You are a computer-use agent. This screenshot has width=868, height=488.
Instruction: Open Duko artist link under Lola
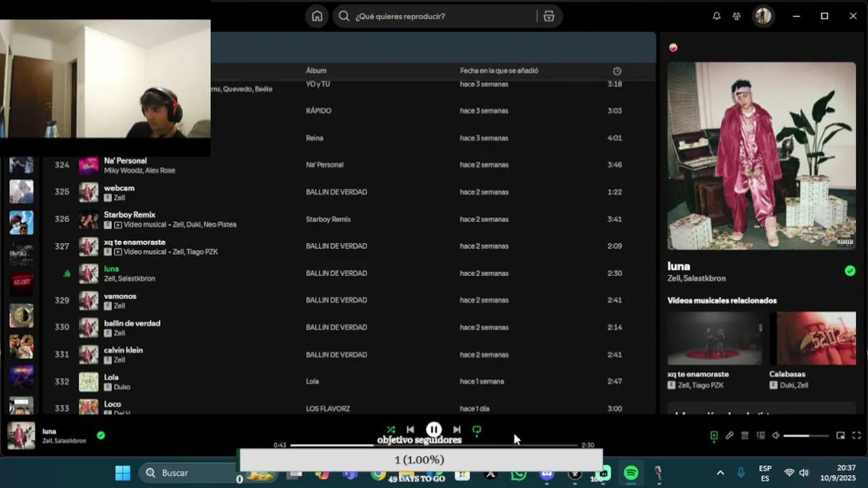coord(122,387)
